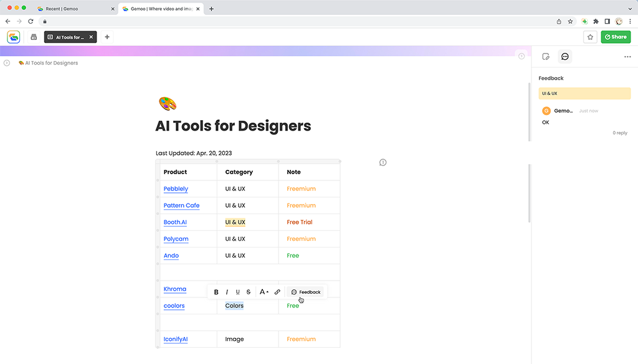Close the Recent | Gemoo browser tab

[x=113, y=9]
